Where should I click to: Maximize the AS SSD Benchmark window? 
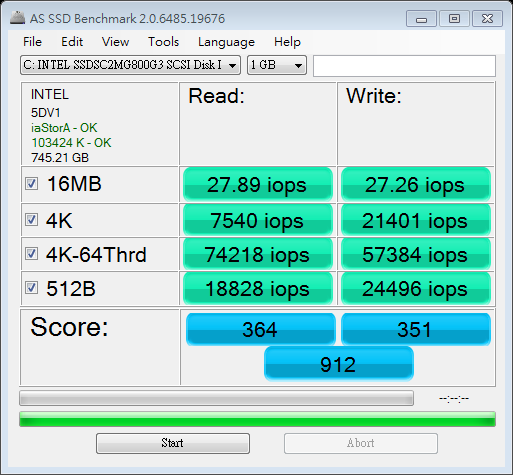click(454, 19)
